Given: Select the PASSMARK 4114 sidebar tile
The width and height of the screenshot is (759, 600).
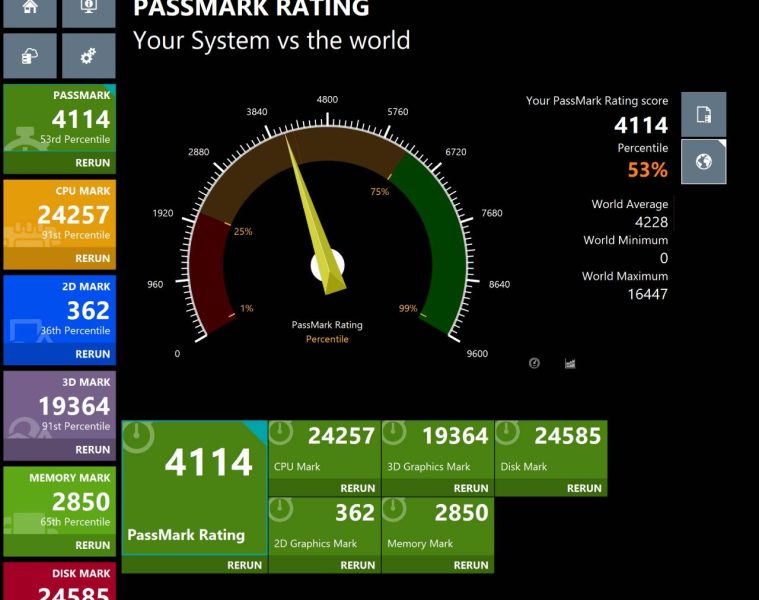Looking at the screenshot, I should click(x=60, y=118).
